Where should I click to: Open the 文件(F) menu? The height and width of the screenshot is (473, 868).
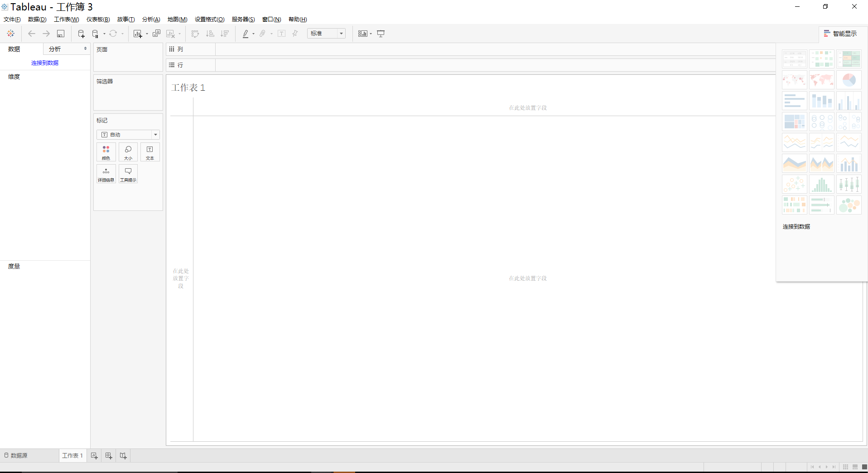pos(12,20)
